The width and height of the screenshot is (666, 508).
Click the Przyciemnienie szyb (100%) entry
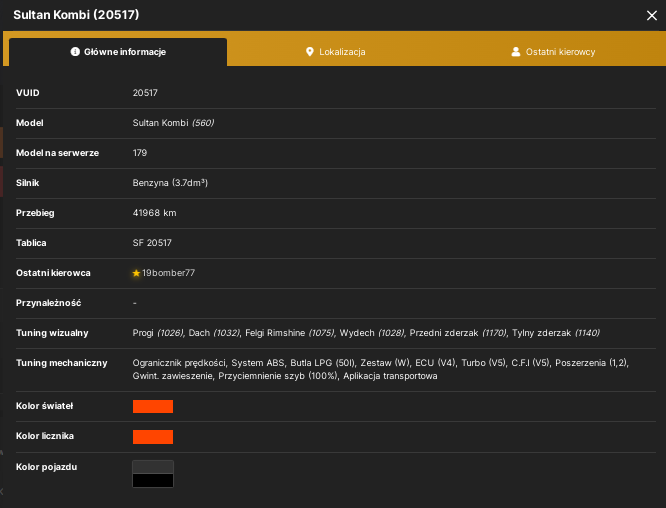pos(278,376)
